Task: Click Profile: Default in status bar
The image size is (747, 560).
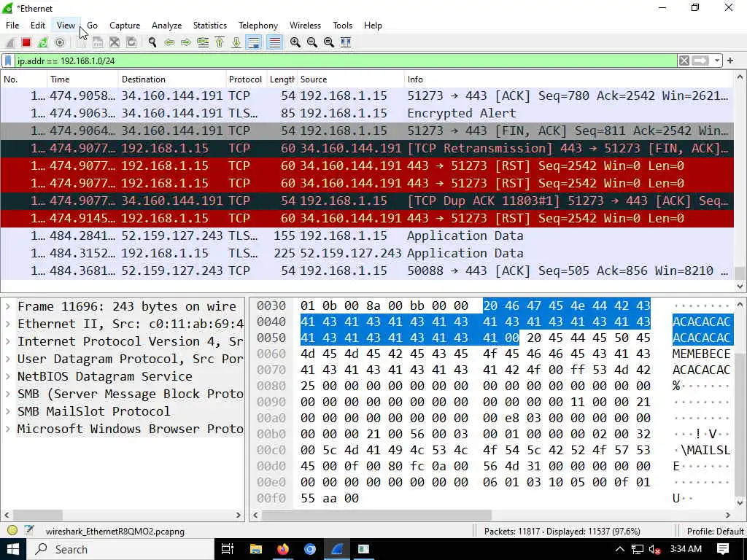Action: [x=715, y=531]
